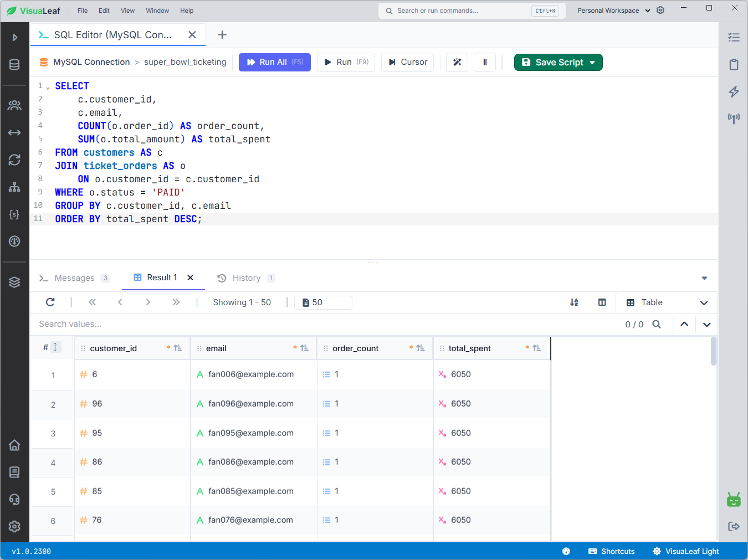The image size is (748, 560).
Task: Sort by customer_id column
Action: click(x=177, y=348)
